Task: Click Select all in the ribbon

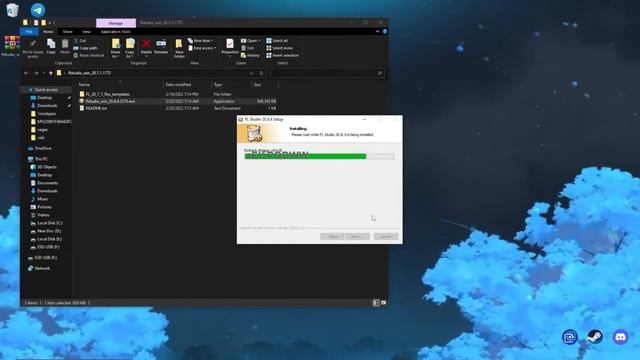Action: [277, 41]
